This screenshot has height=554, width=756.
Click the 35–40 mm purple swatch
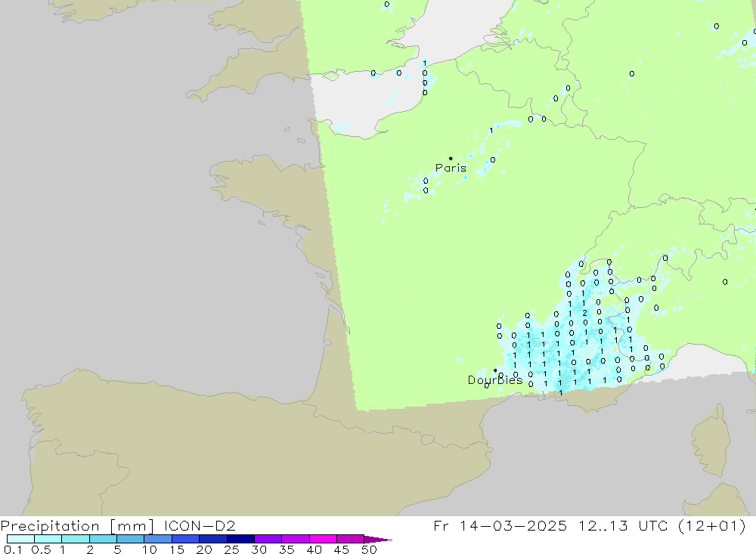[x=295, y=539]
